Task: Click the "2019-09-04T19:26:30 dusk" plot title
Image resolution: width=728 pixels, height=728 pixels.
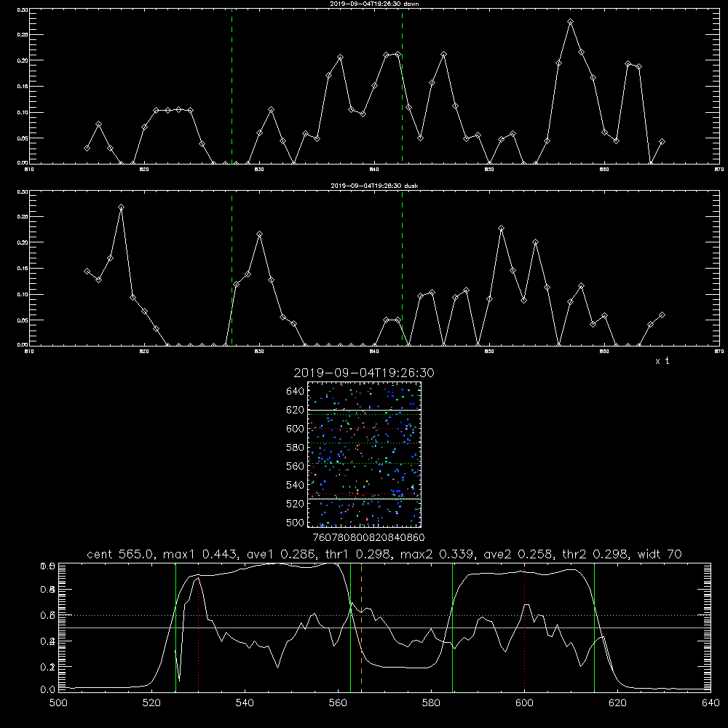Action: (x=374, y=186)
